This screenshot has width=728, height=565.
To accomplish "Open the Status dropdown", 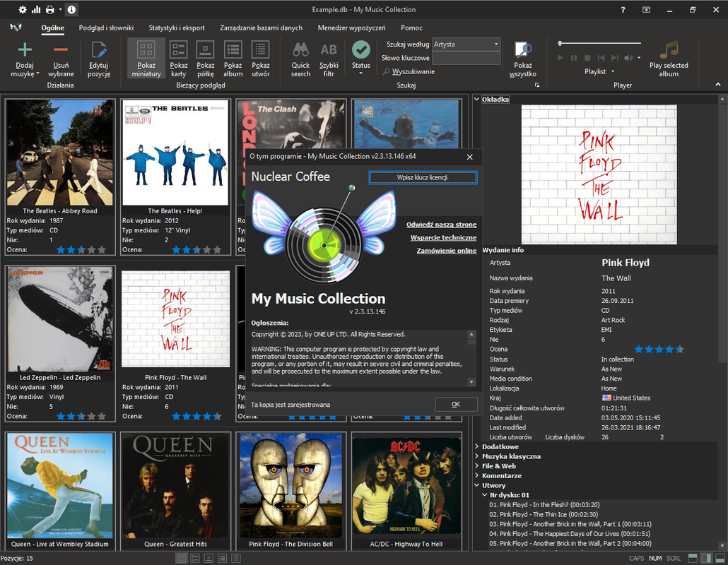I will click(x=360, y=73).
